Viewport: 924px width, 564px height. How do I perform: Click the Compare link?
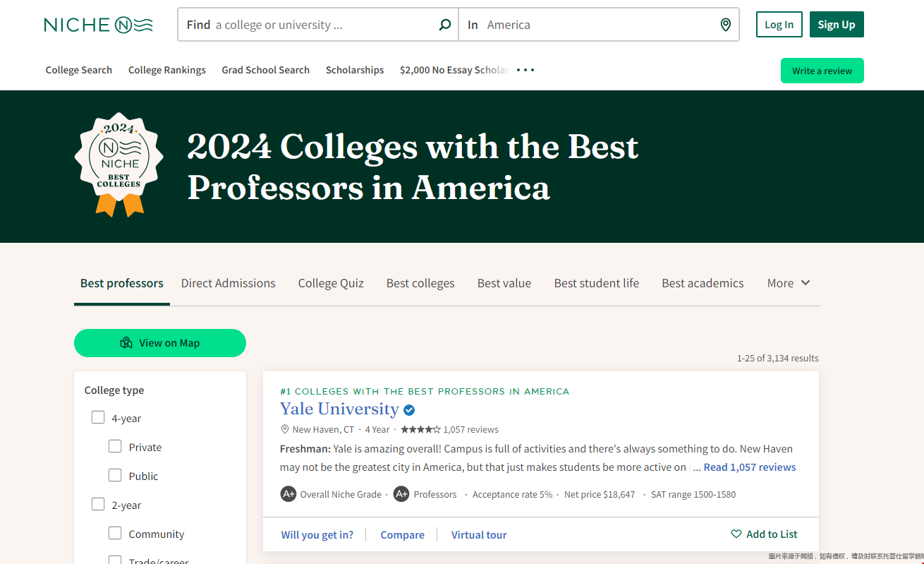tap(403, 534)
